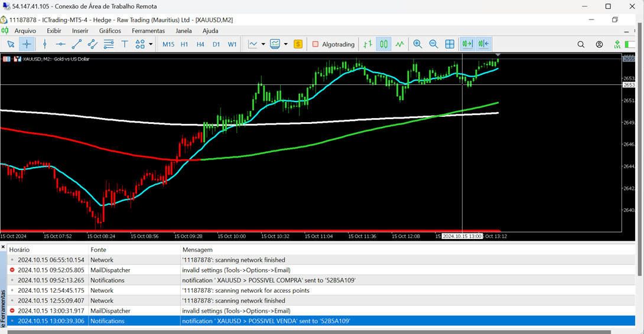Select the arrow cursor tool
Screen dimensions: 644x334
tap(11, 44)
